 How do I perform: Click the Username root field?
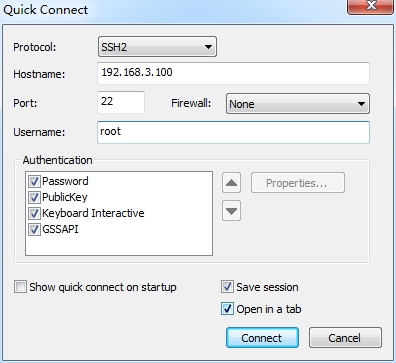233,132
